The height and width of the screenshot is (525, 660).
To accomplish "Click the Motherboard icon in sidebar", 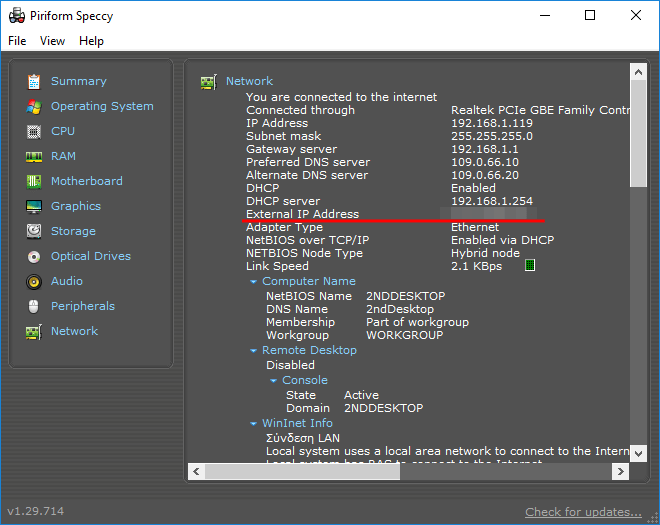I will pos(34,181).
